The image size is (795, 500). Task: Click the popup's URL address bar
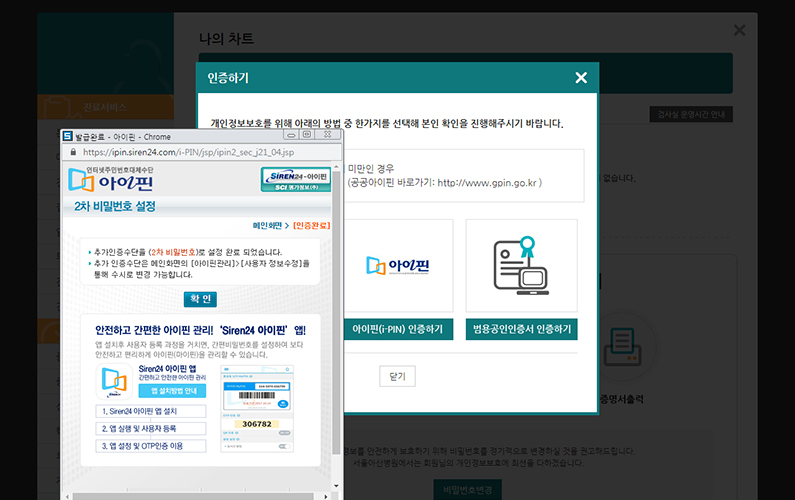[201, 152]
